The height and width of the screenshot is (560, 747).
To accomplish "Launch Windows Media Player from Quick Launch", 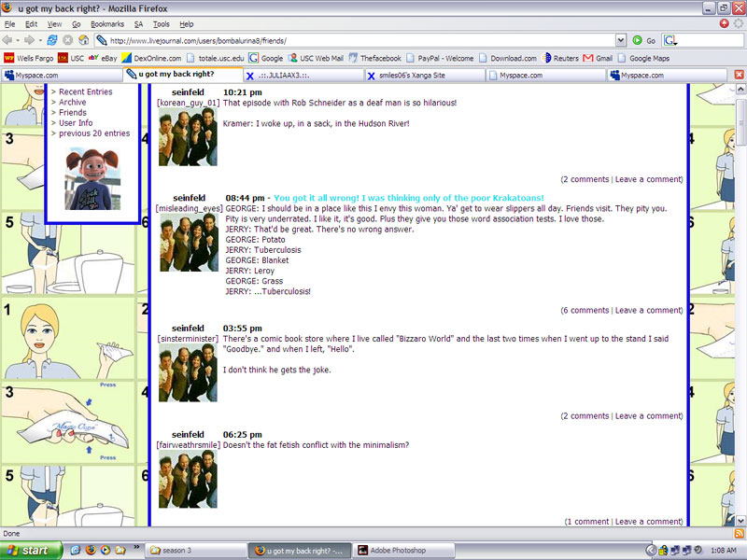I will pos(106,550).
